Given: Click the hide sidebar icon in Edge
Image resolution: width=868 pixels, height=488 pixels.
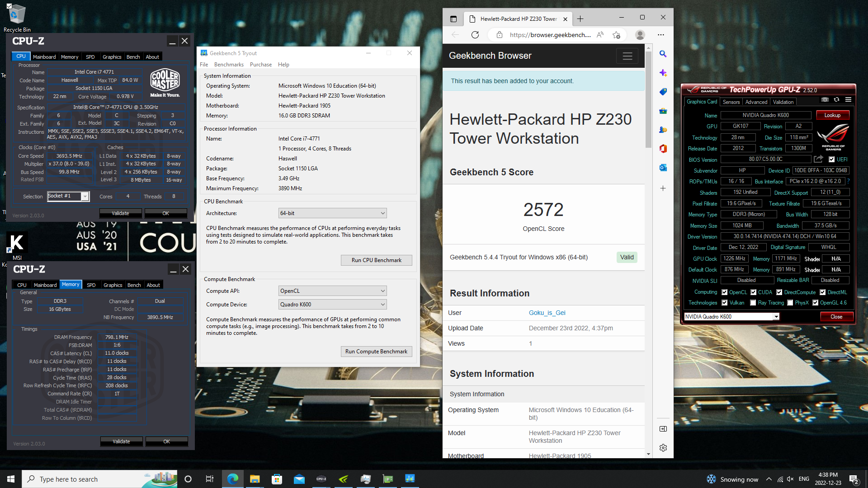Looking at the screenshot, I should (x=663, y=429).
